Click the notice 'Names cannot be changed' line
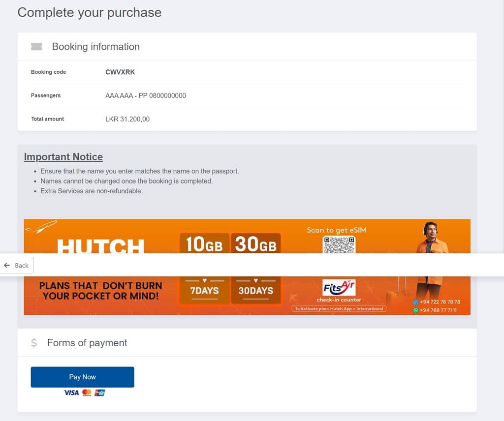This screenshot has height=421, width=504. tap(126, 181)
